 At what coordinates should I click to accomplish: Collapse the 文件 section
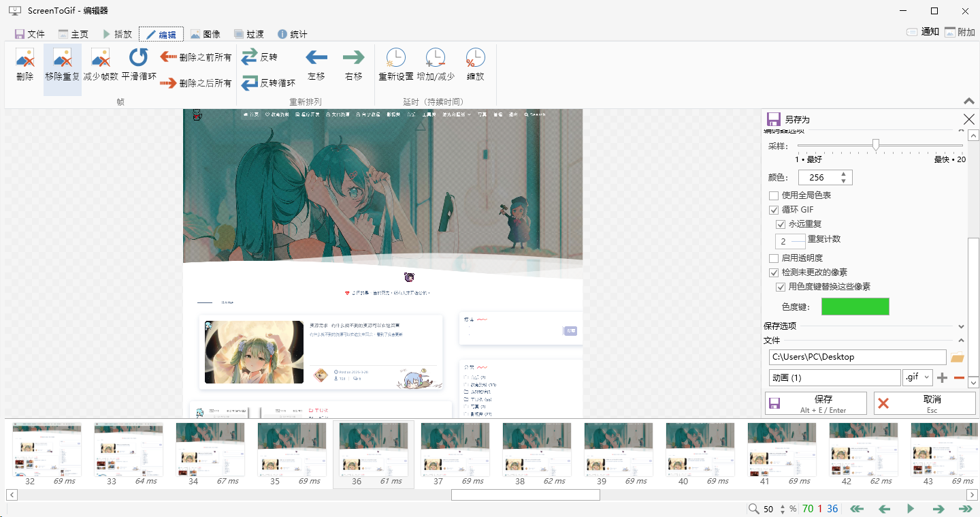(961, 341)
